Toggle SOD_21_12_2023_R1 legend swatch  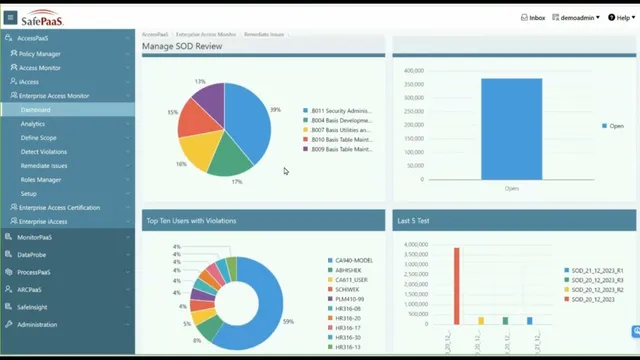(567, 270)
